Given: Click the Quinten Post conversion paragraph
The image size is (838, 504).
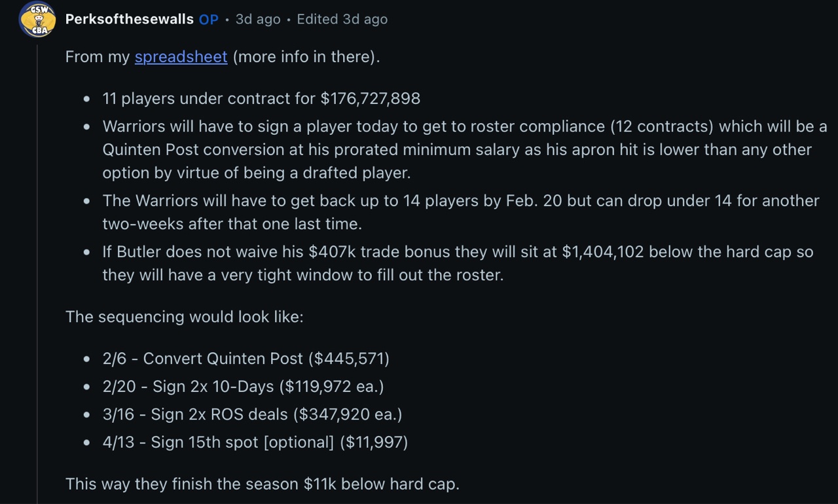Looking at the screenshot, I should pyautogui.click(x=465, y=150).
